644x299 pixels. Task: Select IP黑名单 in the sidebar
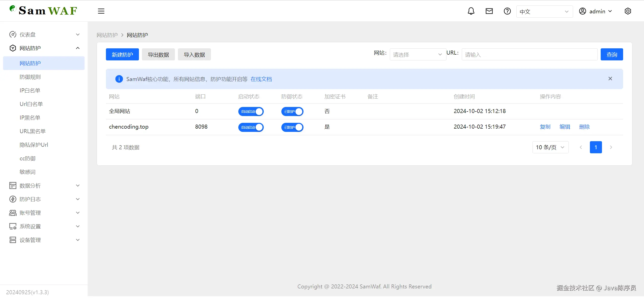tap(30, 118)
